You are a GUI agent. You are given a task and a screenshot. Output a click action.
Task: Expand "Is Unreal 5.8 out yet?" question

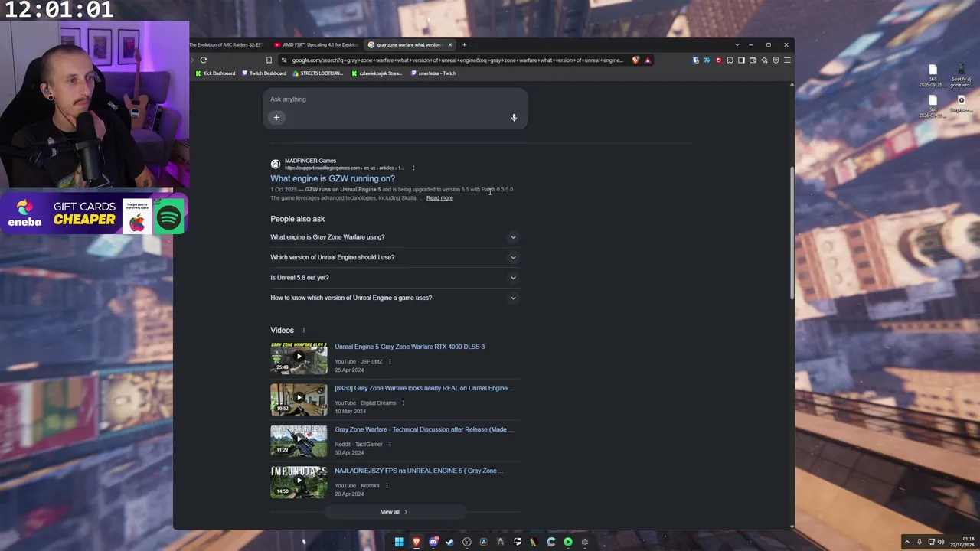tap(394, 278)
